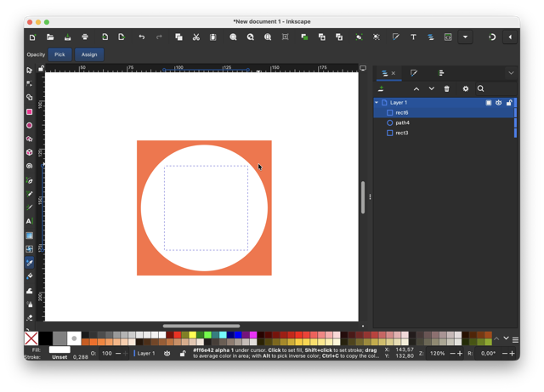Toggle Assign opacity option
This screenshot has width=544, height=392.
[89, 54]
